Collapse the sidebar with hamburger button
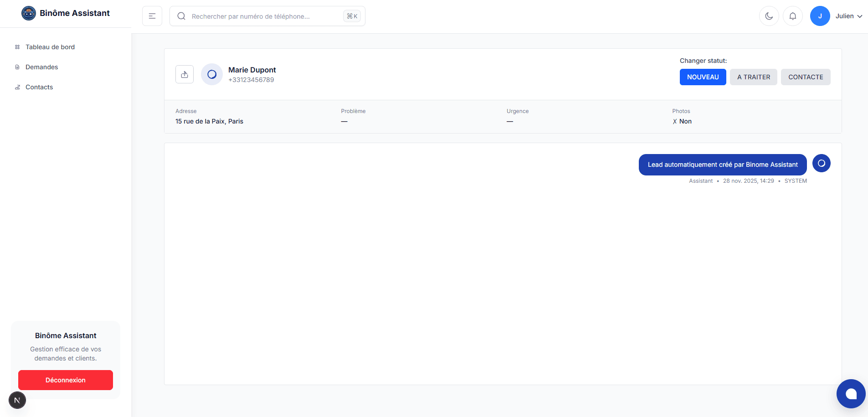Screen dimensions: 868x417 (152, 16)
